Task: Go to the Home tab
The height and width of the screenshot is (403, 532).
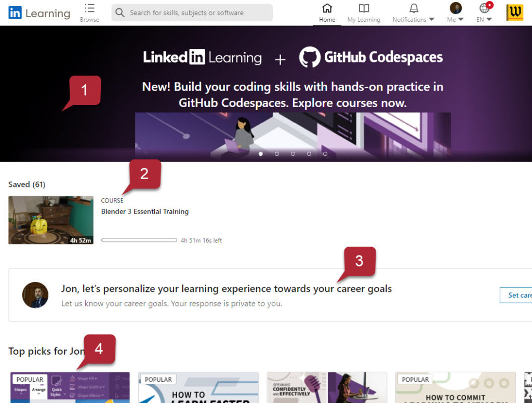Action: [327, 13]
